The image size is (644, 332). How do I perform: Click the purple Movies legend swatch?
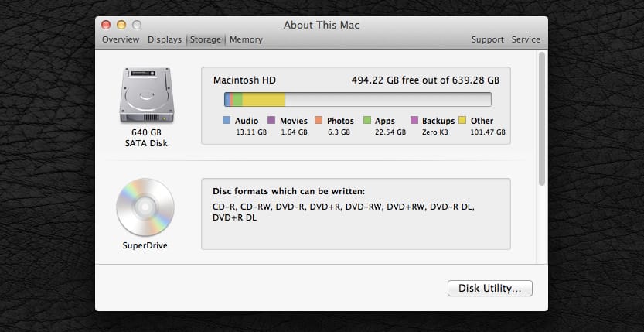coord(271,120)
